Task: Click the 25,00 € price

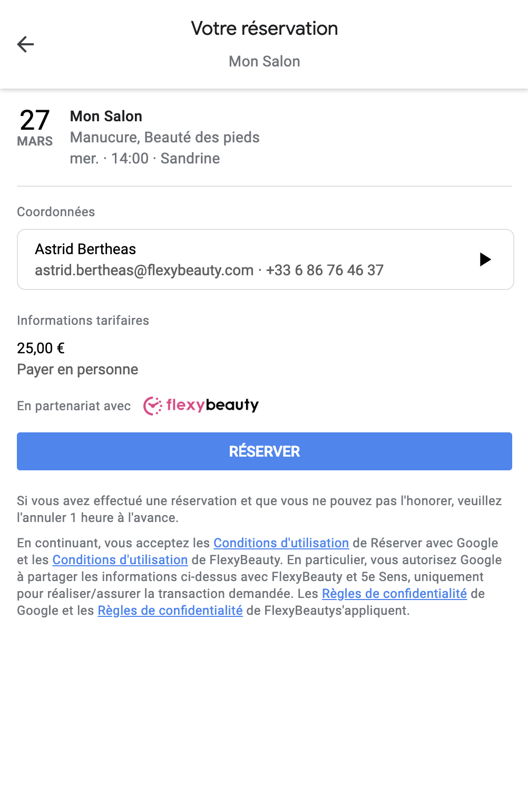Action: tap(41, 348)
